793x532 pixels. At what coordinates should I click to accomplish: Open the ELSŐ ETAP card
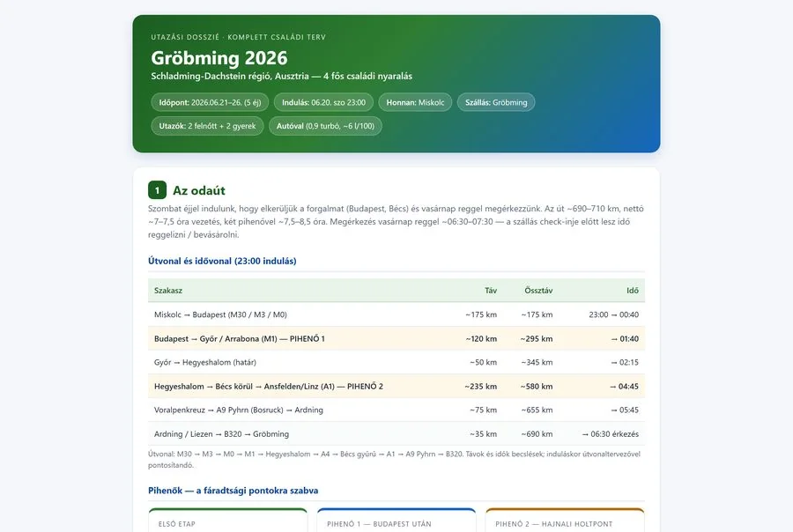[x=228, y=521]
